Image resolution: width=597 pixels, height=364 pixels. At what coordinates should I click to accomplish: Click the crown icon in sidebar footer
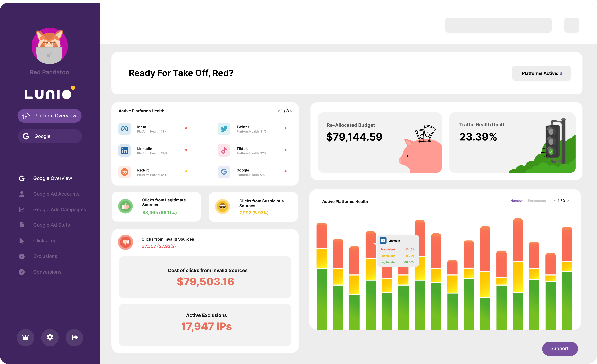pyautogui.click(x=25, y=337)
